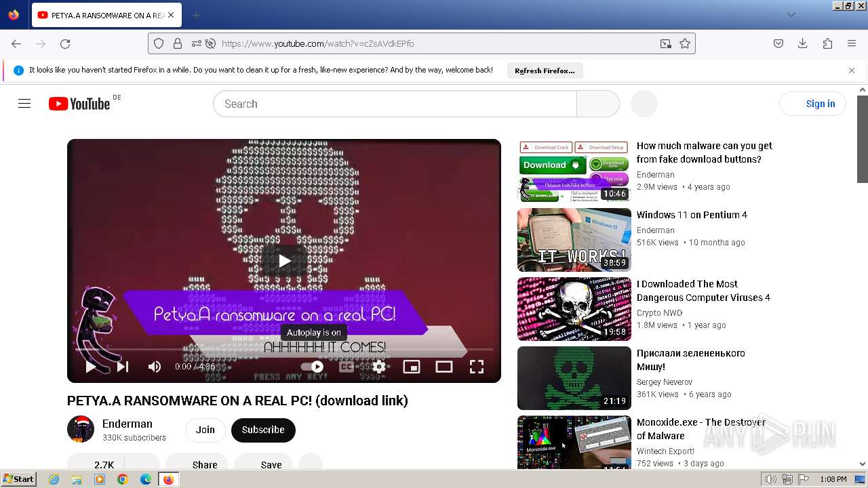Open Monoxide.exe video thumbnail
This screenshot has height=488, width=868.
tap(574, 443)
